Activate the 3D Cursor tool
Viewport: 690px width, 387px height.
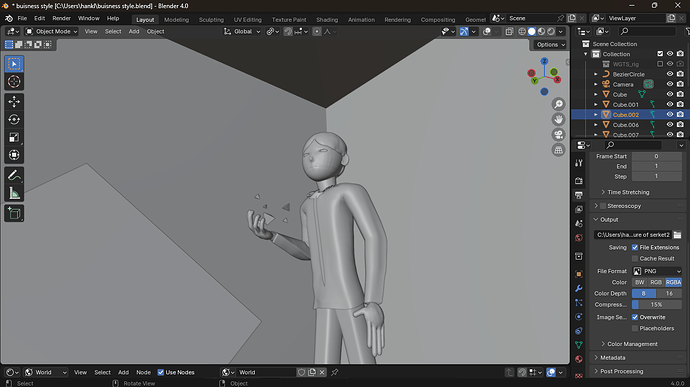coord(14,82)
